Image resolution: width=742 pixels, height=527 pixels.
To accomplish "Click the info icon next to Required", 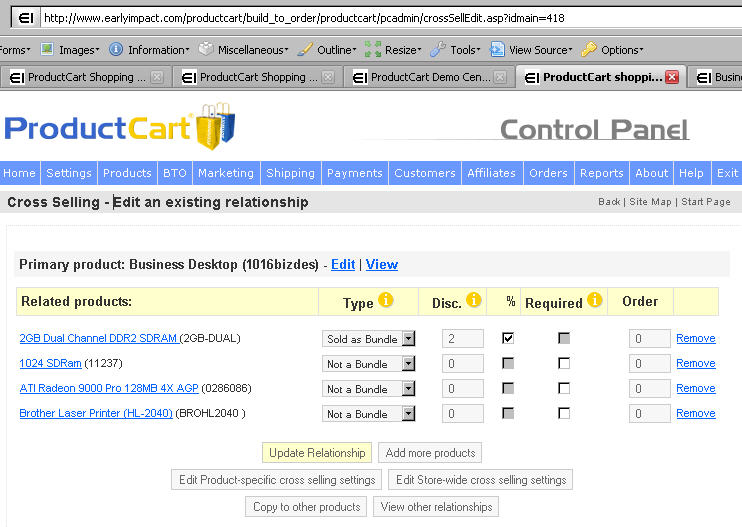I will pyautogui.click(x=595, y=300).
